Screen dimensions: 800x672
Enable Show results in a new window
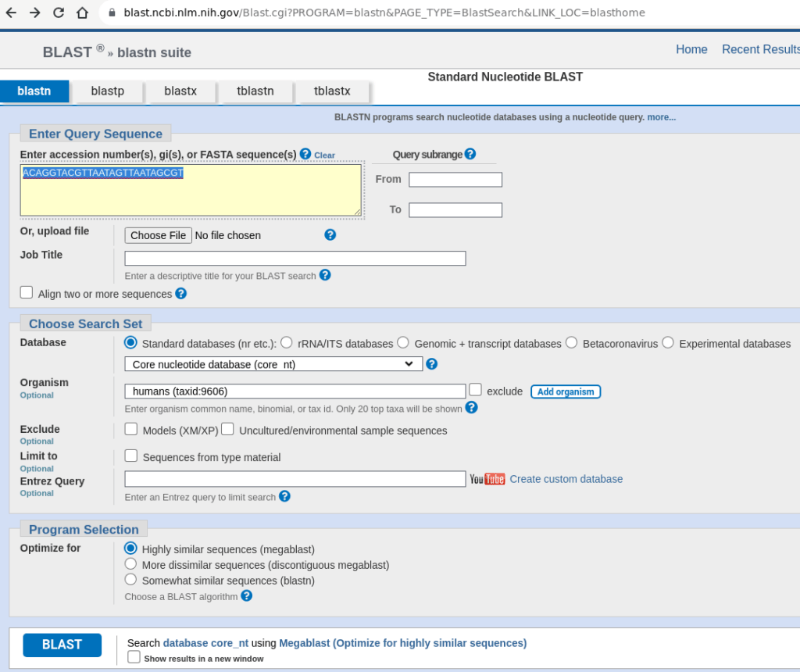click(134, 657)
